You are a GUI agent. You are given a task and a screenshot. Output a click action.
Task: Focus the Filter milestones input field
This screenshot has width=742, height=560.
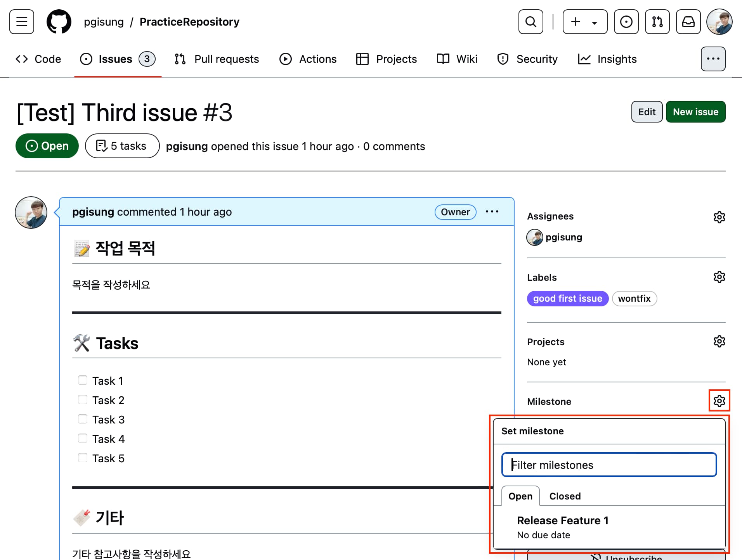[609, 465]
